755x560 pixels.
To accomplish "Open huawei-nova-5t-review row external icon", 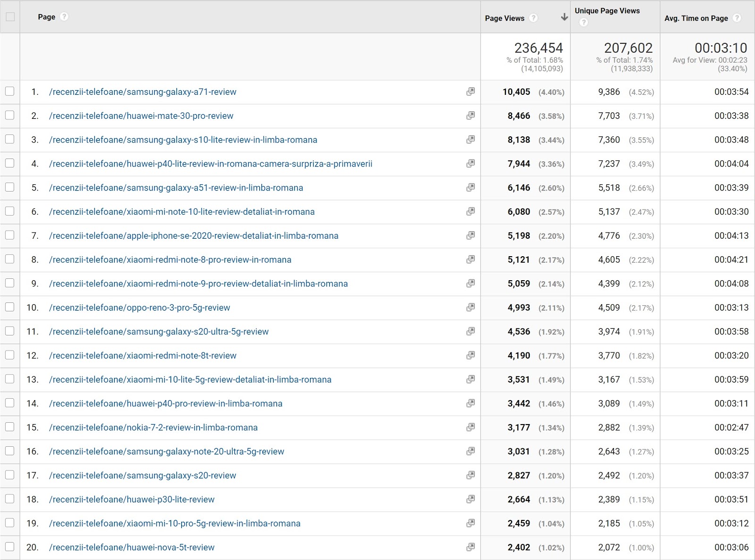I will pyautogui.click(x=470, y=547).
